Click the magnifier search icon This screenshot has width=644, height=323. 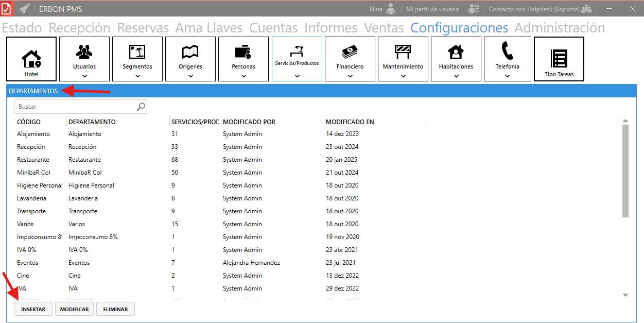pos(141,107)
